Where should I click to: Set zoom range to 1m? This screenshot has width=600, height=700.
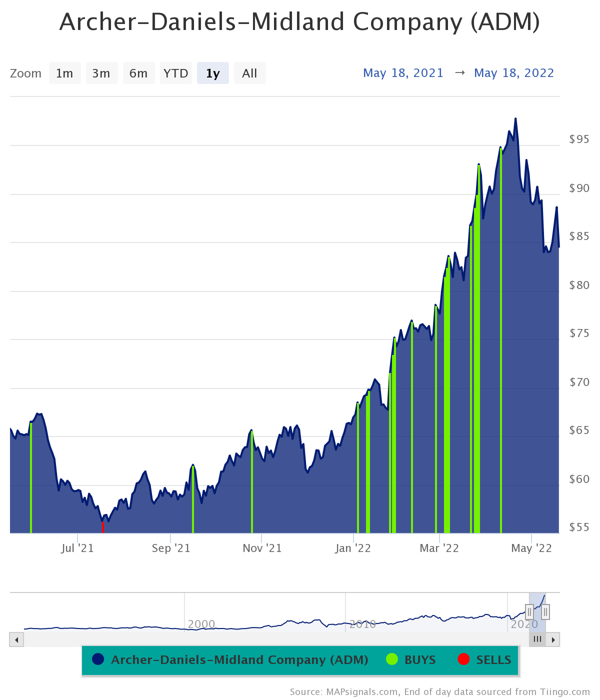[65, 73]
